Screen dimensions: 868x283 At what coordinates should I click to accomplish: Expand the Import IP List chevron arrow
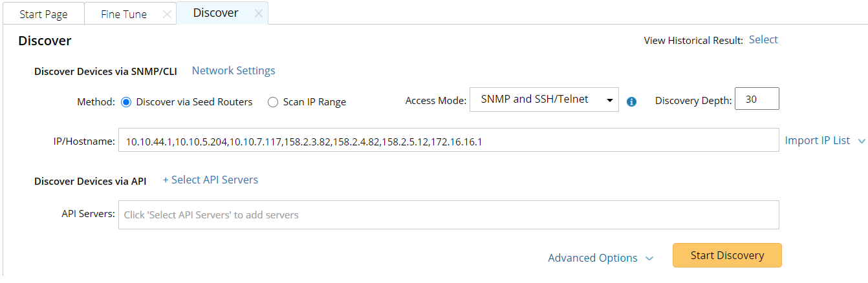pyautogui.click(x=861, y=141)
